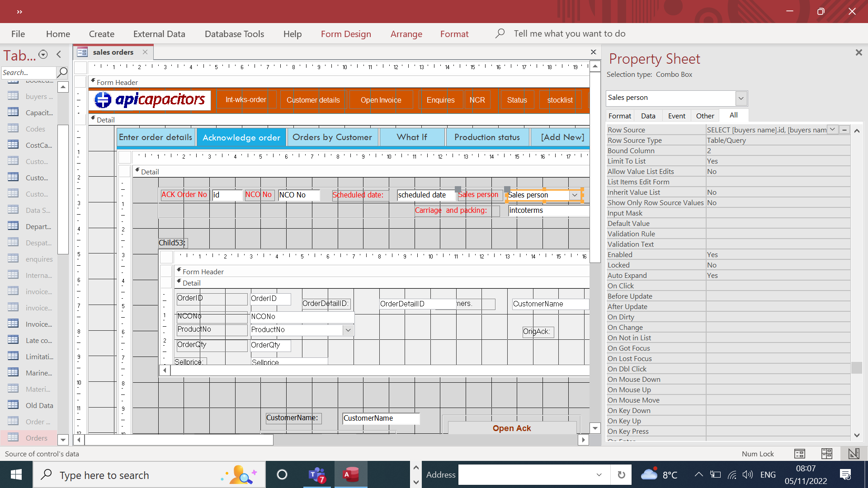The height and width of the screenshot is (488, 868).
Task: Switch to Event tab in Property Sheet
Action: point(677,116)
